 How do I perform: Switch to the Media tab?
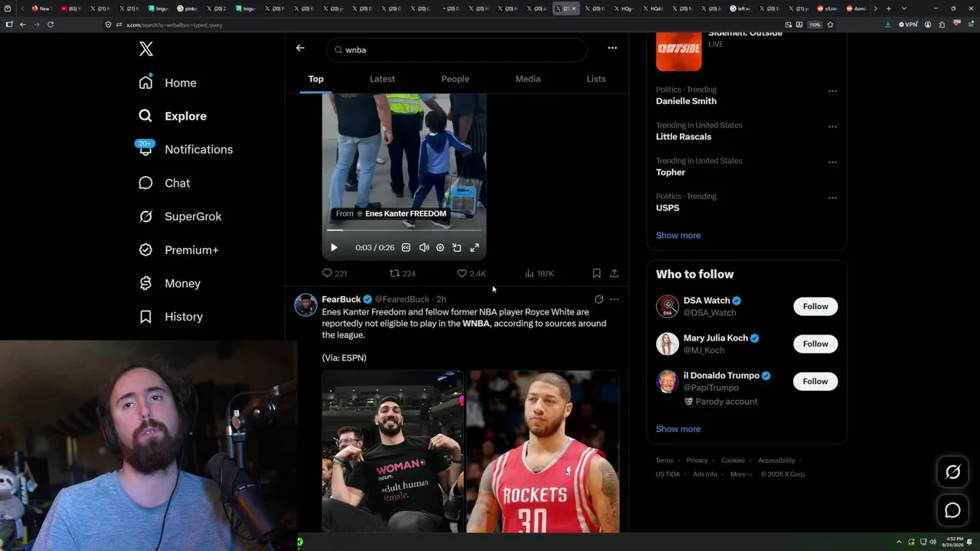(x=528, y=79)
